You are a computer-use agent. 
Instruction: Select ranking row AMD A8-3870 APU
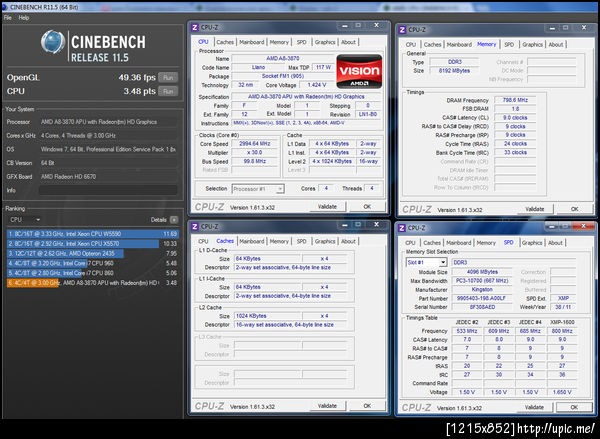(93, 283)
